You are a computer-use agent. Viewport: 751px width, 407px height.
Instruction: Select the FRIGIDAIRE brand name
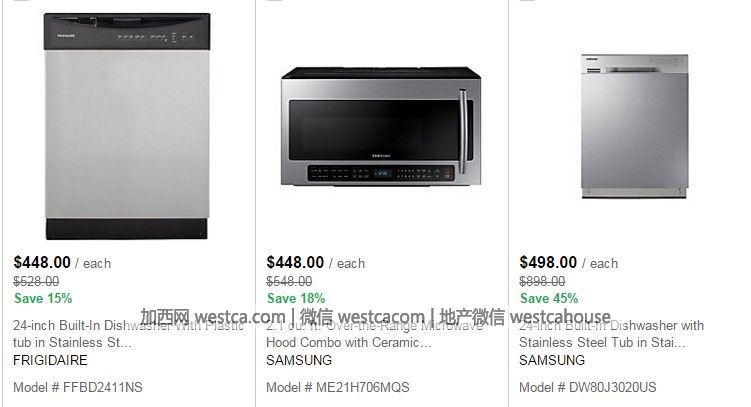coord(50,360)
